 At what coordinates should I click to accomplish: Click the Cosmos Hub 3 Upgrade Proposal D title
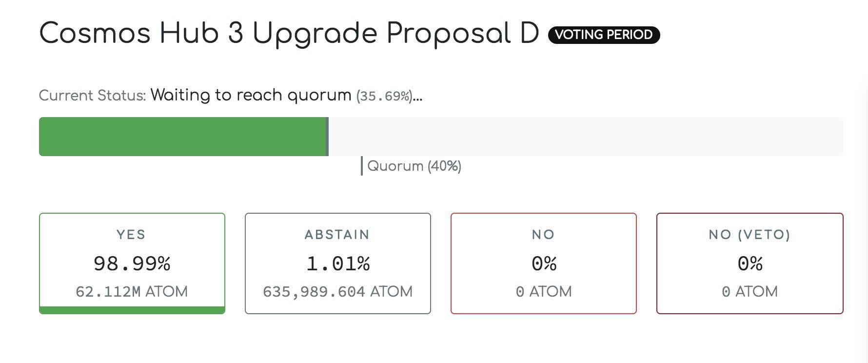coord(289,34)
